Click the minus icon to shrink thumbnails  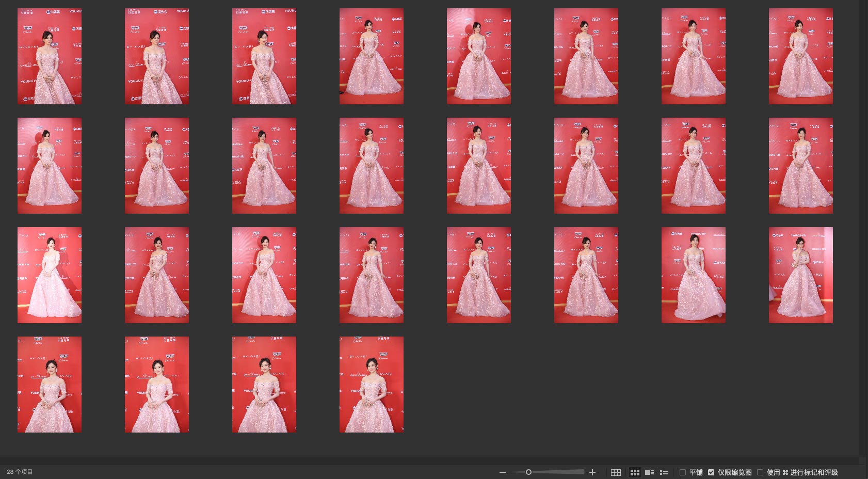click(x=502, y=472)
